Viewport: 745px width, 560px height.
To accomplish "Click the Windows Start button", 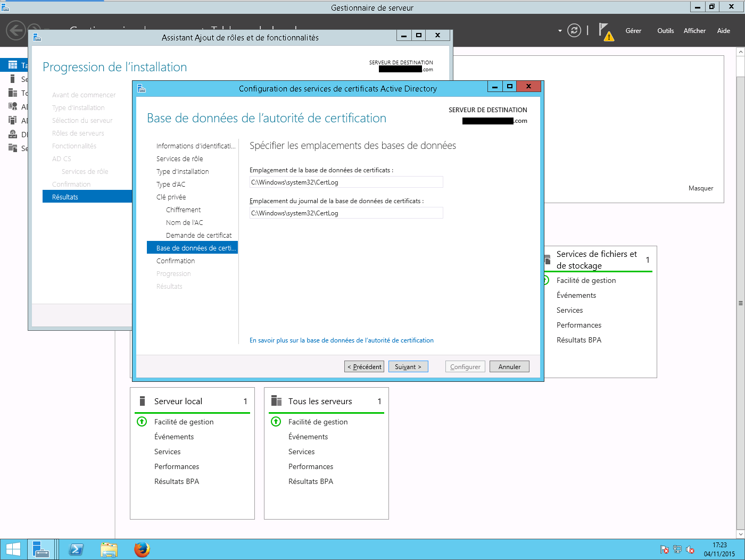I will pos(13,549).
